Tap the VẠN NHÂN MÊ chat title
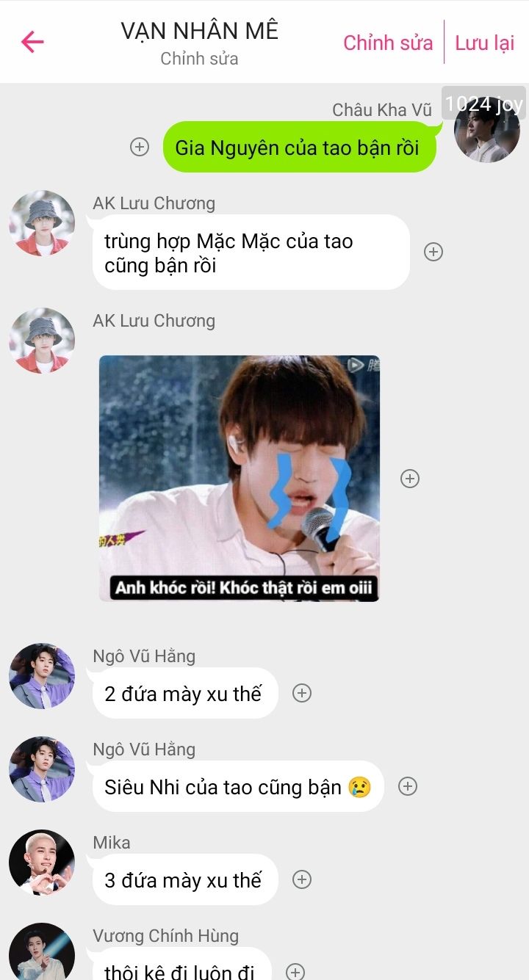The width and height of the screenshot is (529, 980). point(200,31)
